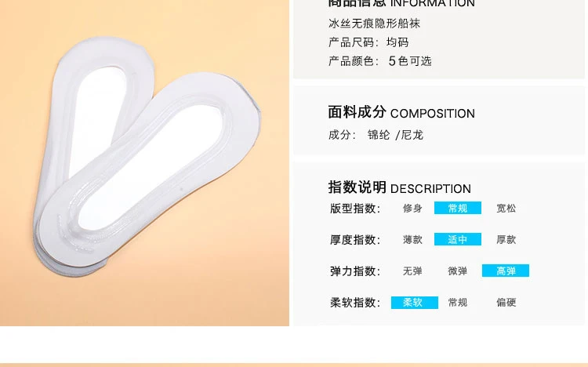This screenshot has width=588, height=367.
Task: Click the 面料成分 COMPOSITION heading
Action: pyautogui.click(x=401, y=112)
